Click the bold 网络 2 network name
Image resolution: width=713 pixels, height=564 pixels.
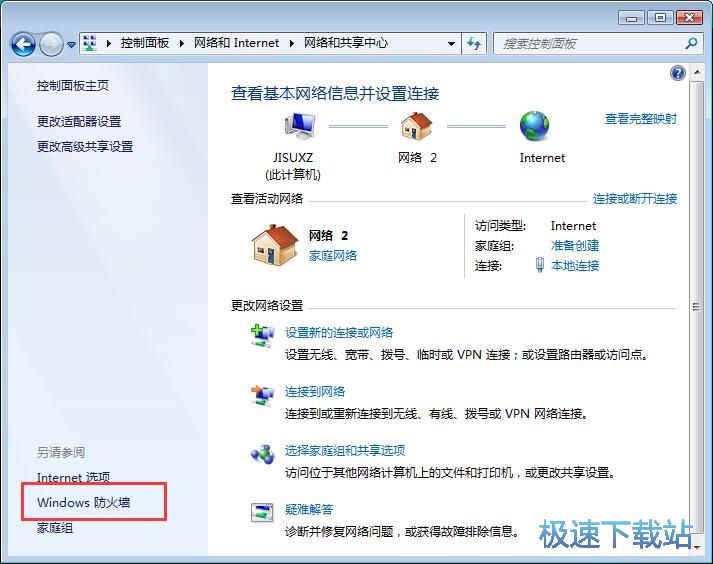[x=328, y=236]
